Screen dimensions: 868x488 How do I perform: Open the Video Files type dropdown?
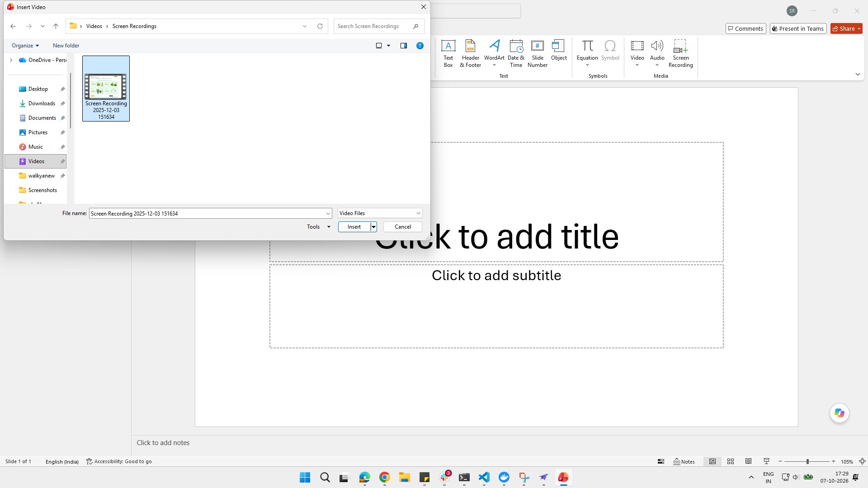point(380,213)
